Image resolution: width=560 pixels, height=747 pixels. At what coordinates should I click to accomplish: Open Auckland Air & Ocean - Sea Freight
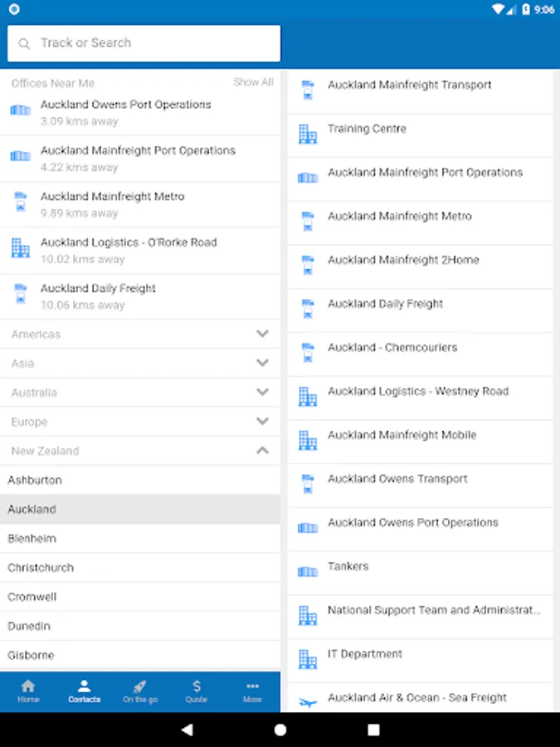coord(417,698)
